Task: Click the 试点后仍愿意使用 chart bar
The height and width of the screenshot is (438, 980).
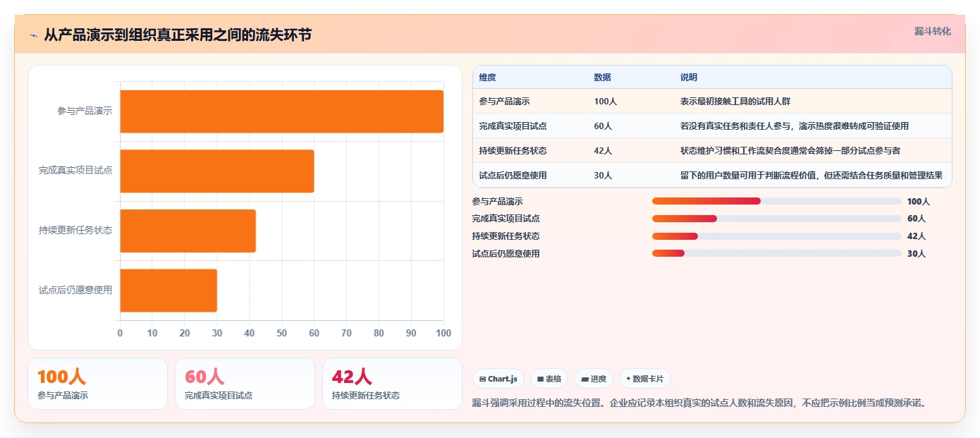Action: [x=169, y=290]
